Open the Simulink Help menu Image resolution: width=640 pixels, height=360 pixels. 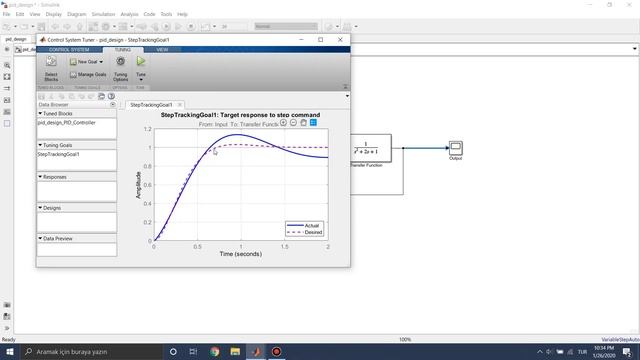point(182,14)
